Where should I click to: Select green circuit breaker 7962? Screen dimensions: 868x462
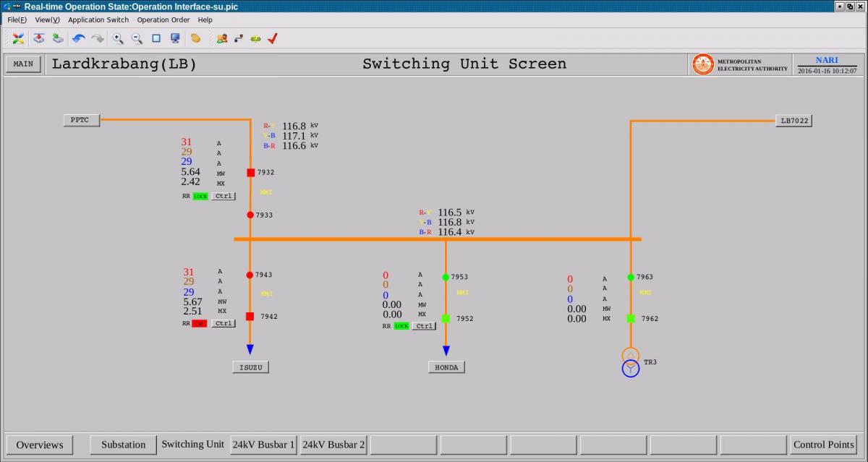click(x=631, y=318)
